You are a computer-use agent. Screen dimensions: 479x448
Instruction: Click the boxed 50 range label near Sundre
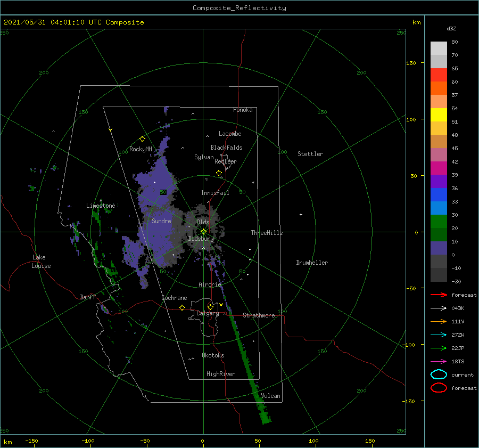coord(163,192)
